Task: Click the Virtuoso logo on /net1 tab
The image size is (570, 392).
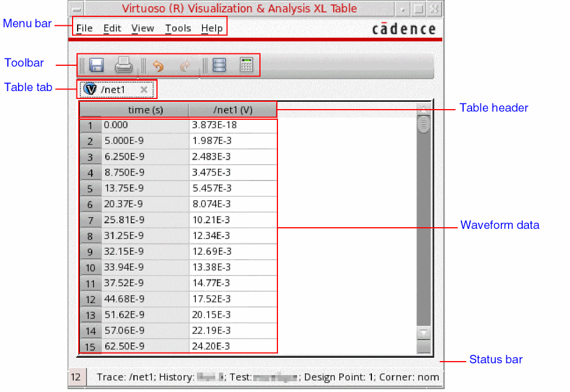Action: coord(90,89)
